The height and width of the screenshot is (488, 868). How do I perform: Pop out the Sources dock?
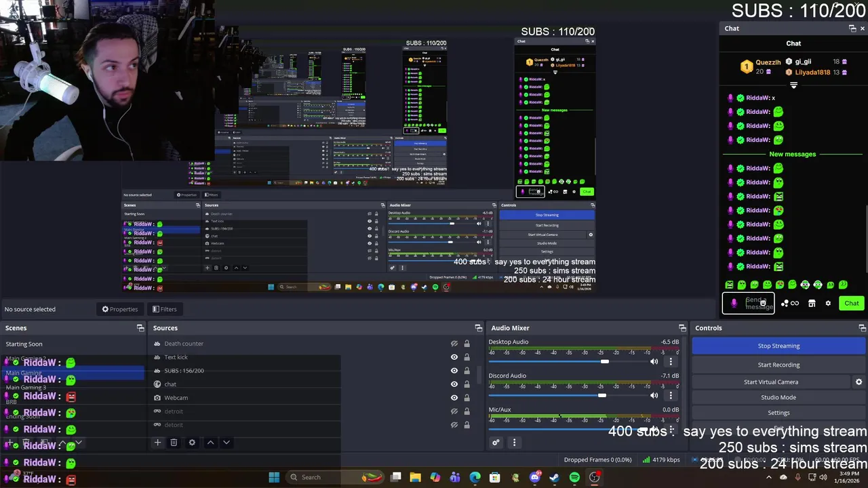pos(478,328)
